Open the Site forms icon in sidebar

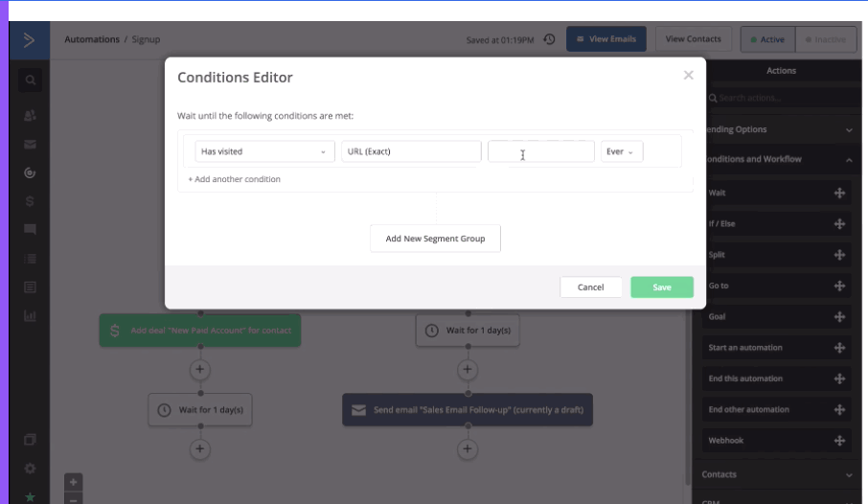point(30,286)
